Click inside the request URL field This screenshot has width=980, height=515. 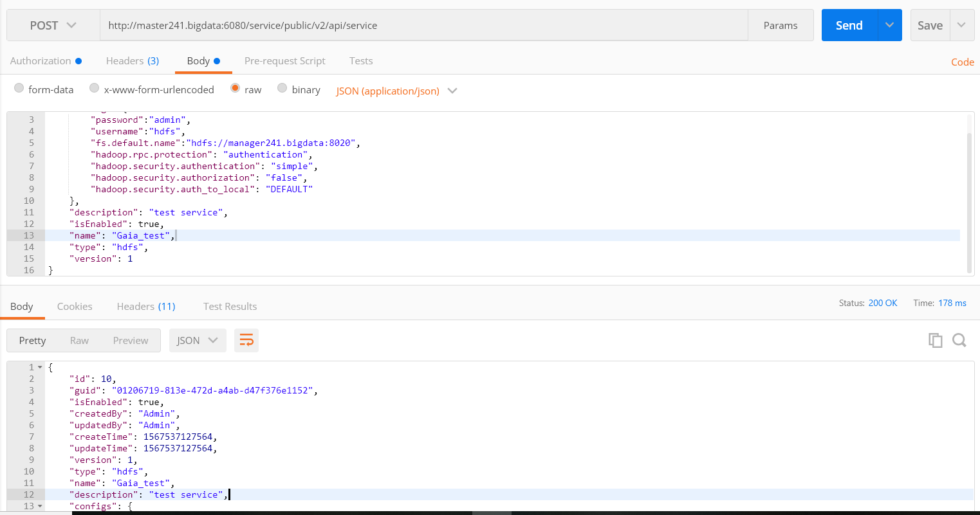pyautogui.click(x=418, y=25)
